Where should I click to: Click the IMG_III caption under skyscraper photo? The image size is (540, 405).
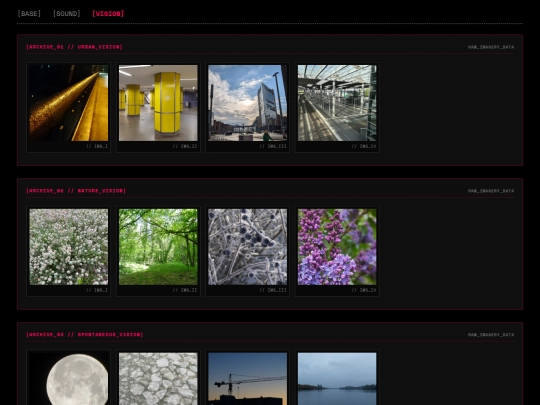[x=273, y=146]
